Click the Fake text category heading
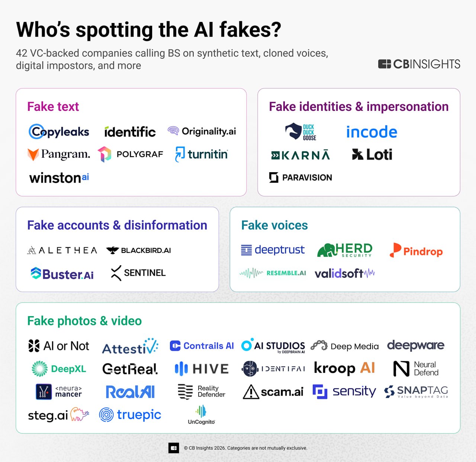This screenshot has width=476, height=462. pyautogui.click(x=53, y=107)
